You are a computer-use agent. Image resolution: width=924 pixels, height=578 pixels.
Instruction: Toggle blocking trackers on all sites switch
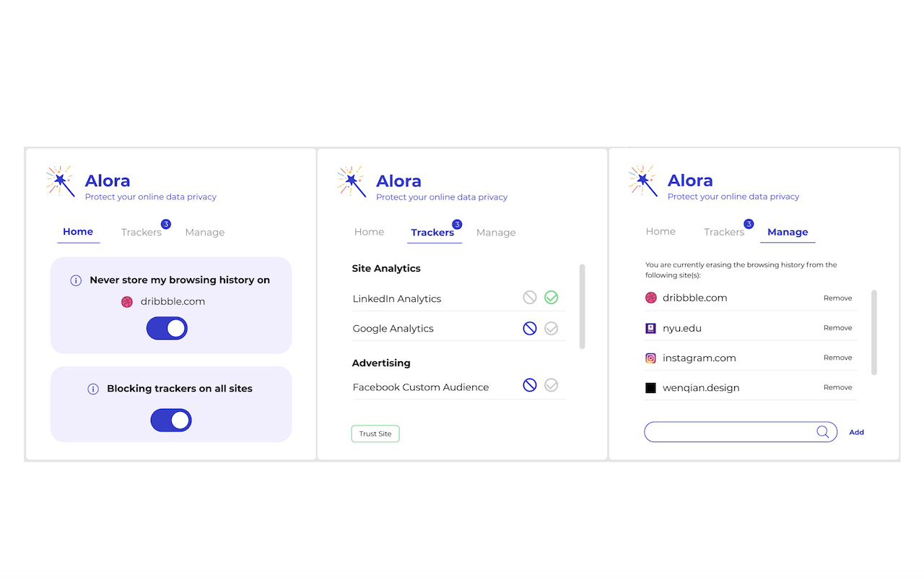coord(171,420)
